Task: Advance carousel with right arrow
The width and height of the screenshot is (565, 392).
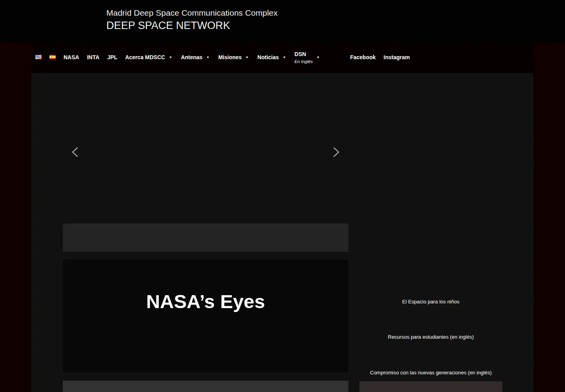Action: click(x=336, y=152)
